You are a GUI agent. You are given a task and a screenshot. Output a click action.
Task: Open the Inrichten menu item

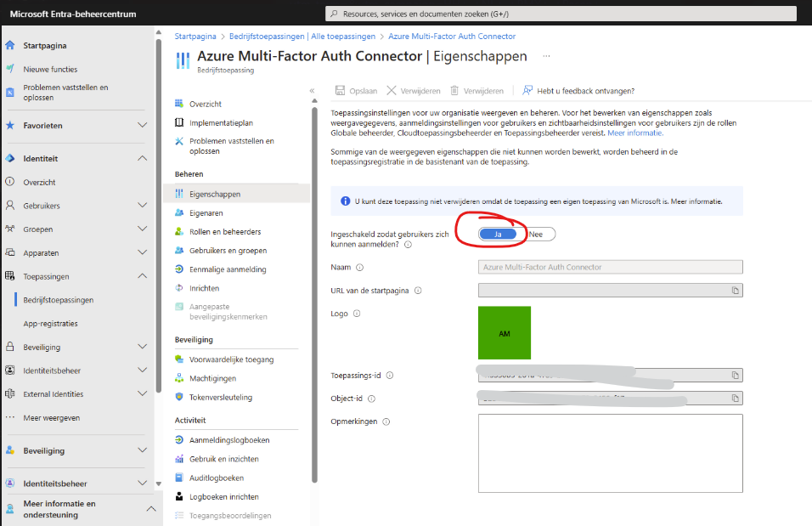coord(204,288)
